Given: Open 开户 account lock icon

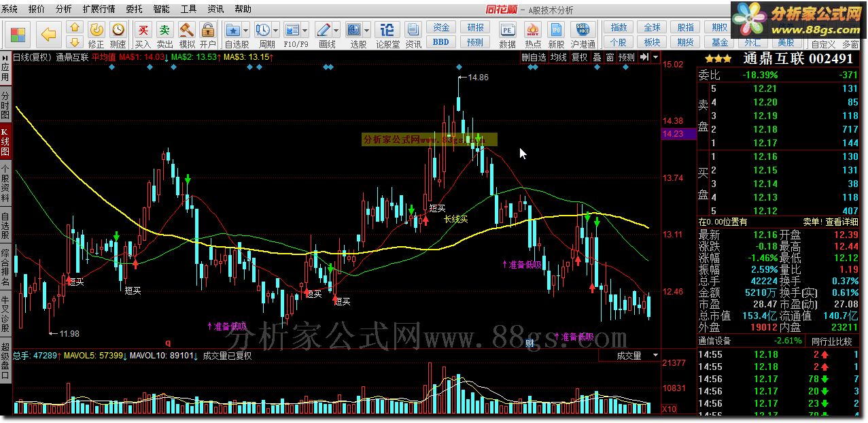Looking at the screenshot, I should pos(208,34).
